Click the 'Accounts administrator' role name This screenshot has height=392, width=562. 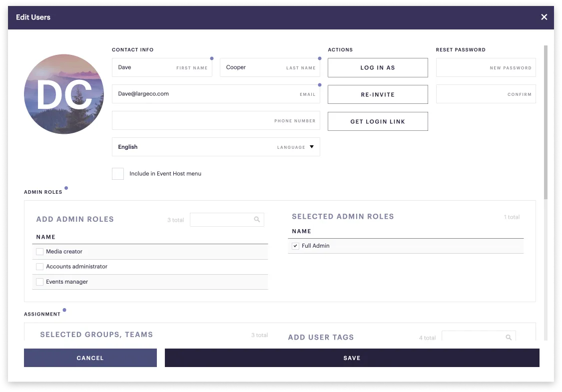[77, 267]
